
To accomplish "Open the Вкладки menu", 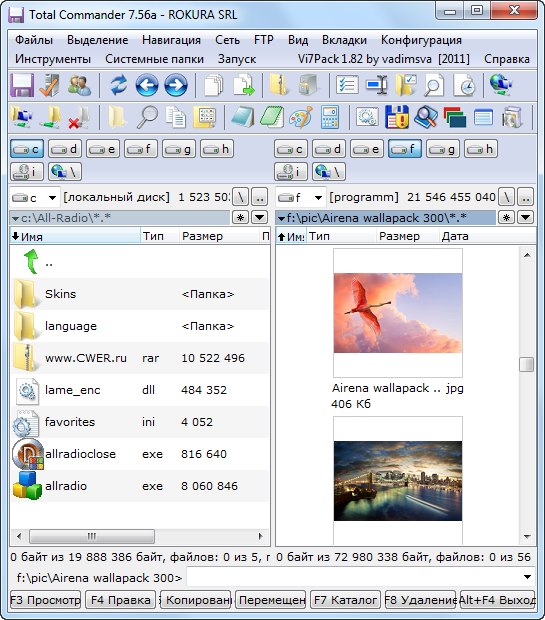I will point(344,40).
